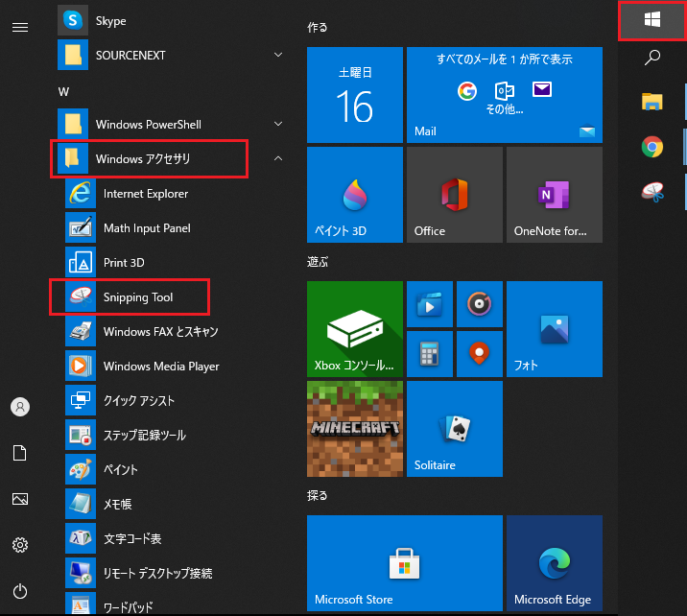Open Math Input Panel
This screenshot has height=616, width=687.
[x=176, y=227]
